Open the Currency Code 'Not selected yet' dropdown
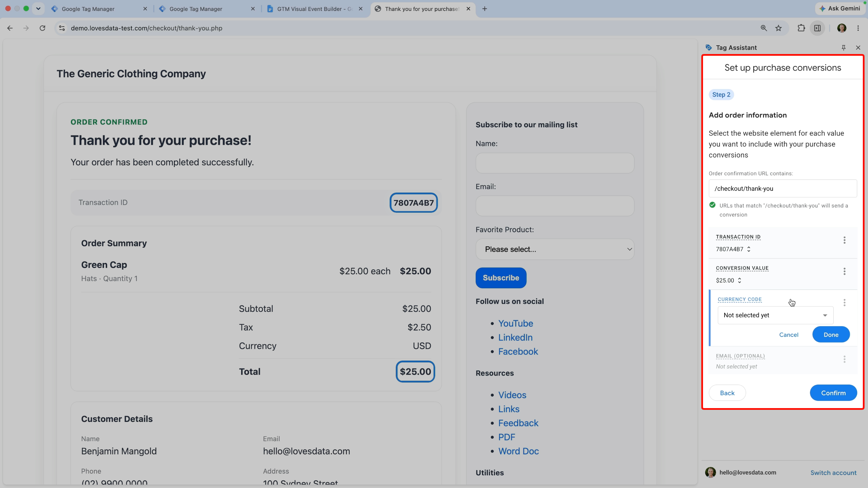This screenshot has width=868, height=488. (x=775, y=315)
